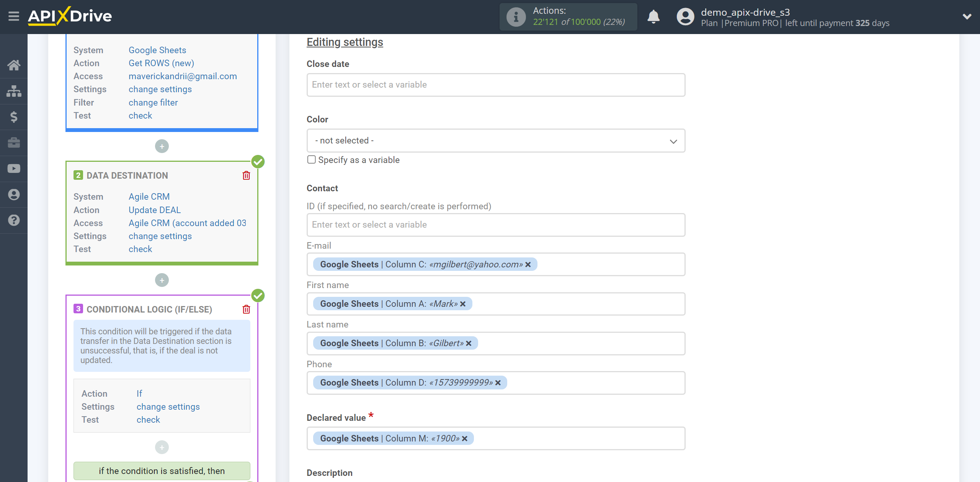Expand the Color dropdown selector
980x482 pixels.
pos(674,140)
